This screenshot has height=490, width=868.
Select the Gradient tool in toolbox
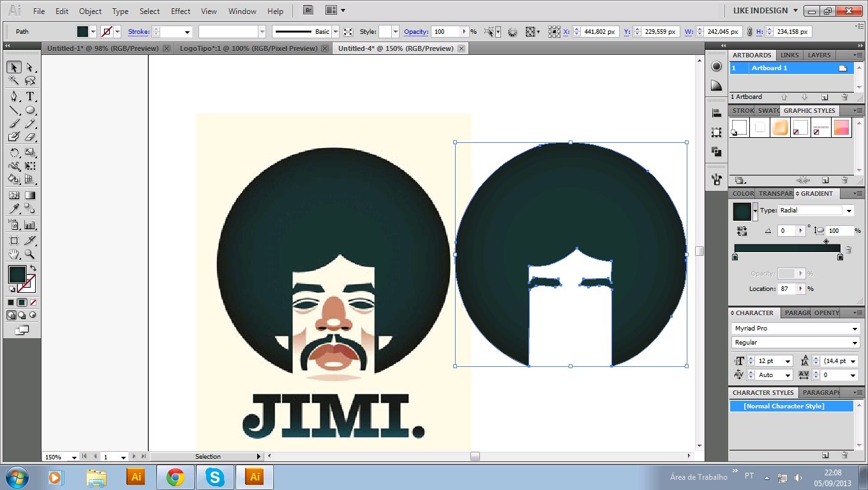tap(30, 195)
